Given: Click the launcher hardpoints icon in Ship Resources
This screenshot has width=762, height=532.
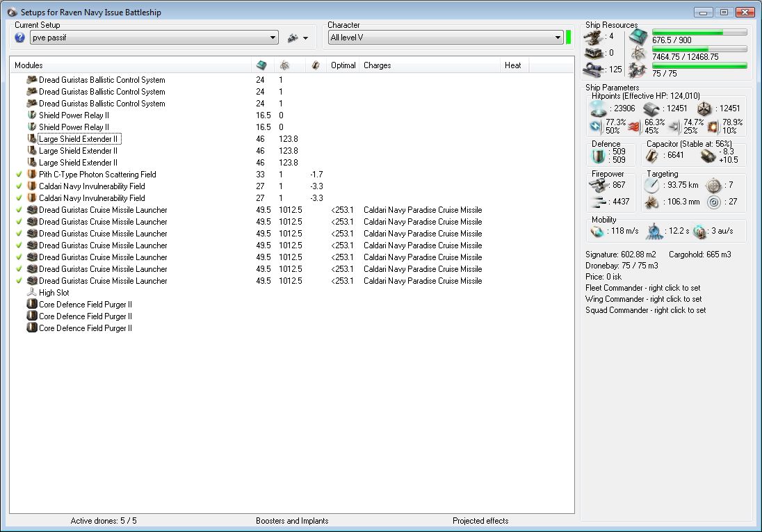Looking at the screenshot, I should tap(594, 53).
